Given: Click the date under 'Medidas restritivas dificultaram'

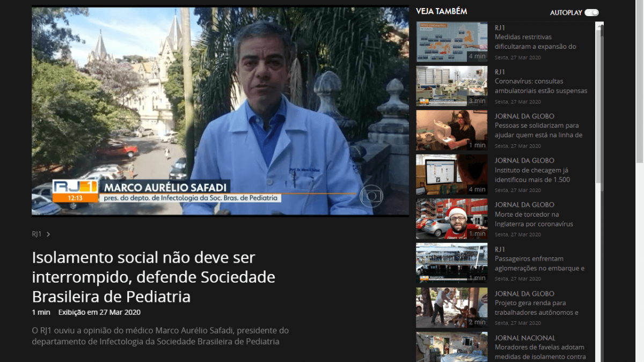Looking at the screenshot, I should 518,57.
